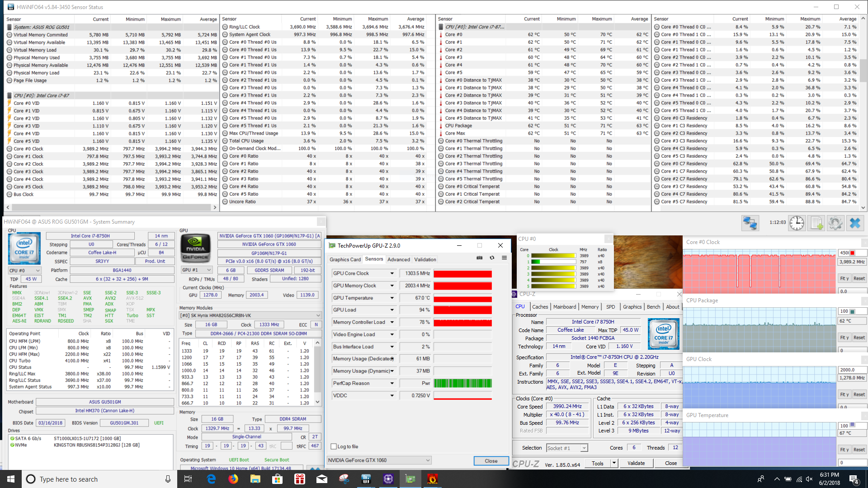
Task: Enable Log to file in GPU-Z
Action: click(334, 446)
